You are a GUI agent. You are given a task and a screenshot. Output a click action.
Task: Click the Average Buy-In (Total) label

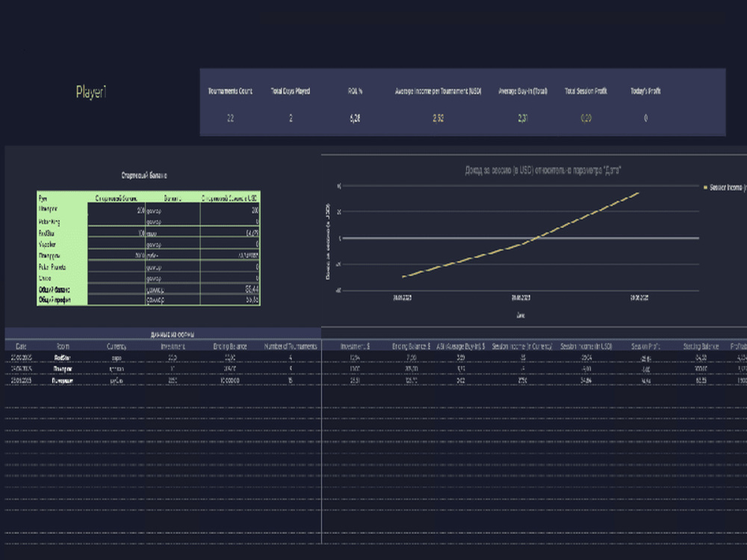pyautogui.click(x=523, y=91)
